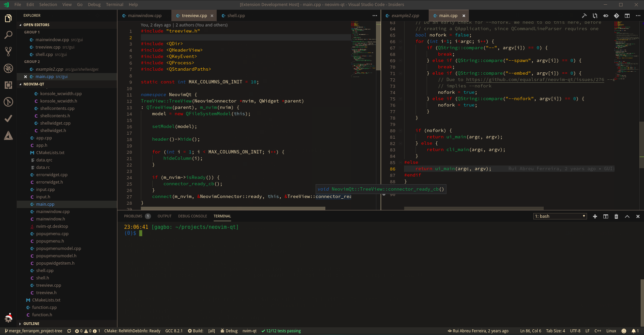Open the Source Control view

pyautogui.click(x=8, y=52)
